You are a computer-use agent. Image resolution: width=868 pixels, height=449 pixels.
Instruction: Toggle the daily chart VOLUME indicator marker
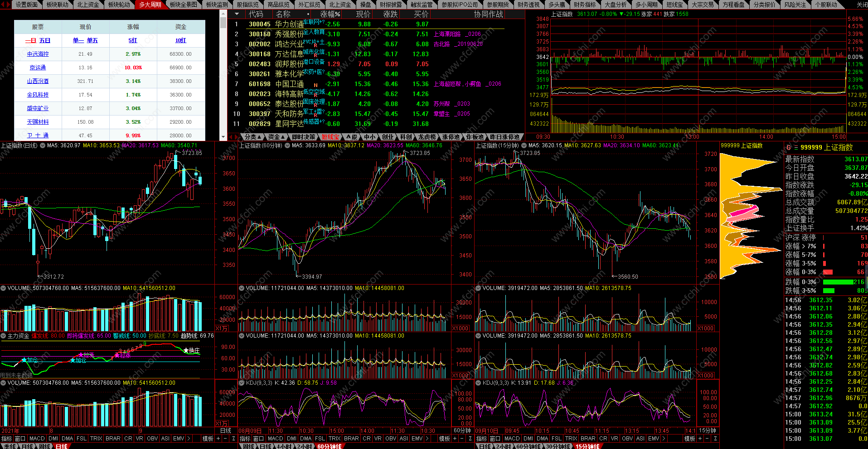click(x=3, y=288)
